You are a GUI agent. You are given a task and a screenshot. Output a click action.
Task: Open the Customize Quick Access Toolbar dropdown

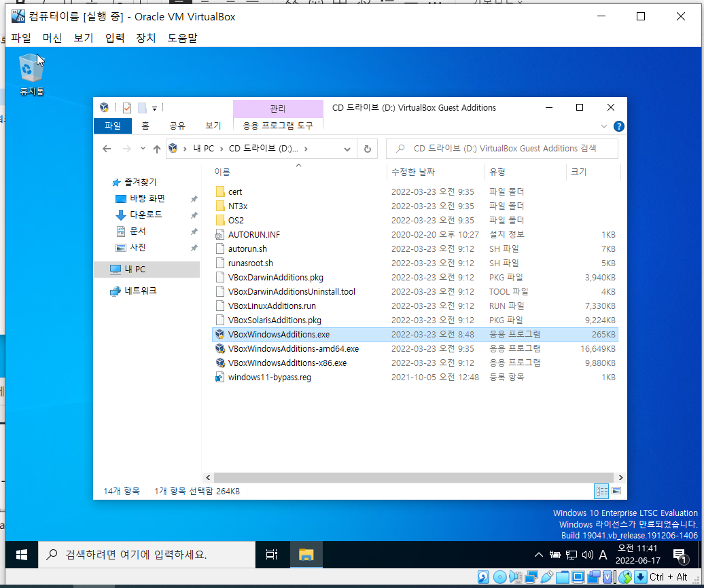coord(154,108)
